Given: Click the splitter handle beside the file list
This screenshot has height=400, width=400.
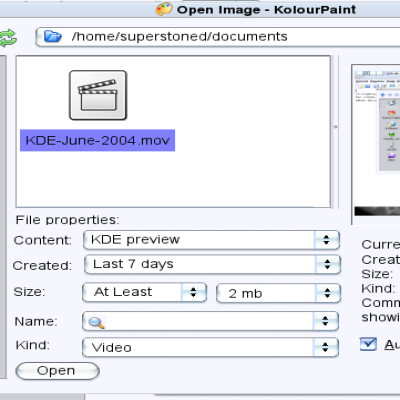Looking at the screenshot, I should (336, 127).
